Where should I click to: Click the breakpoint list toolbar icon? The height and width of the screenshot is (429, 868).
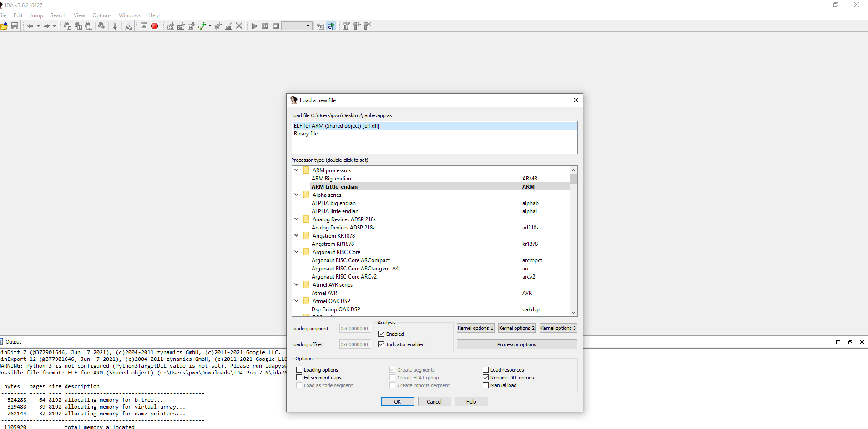tap(347, 26)
